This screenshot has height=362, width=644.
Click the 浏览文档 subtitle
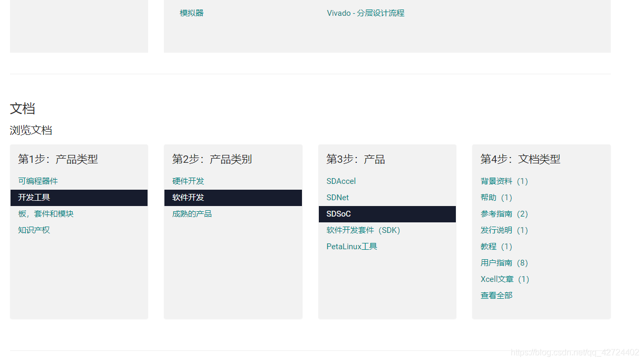point(31,130)
